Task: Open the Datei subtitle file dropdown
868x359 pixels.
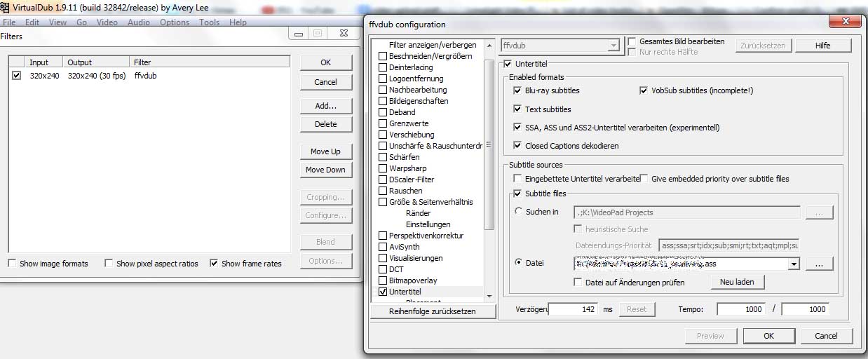Action: (x=794, y=264)
